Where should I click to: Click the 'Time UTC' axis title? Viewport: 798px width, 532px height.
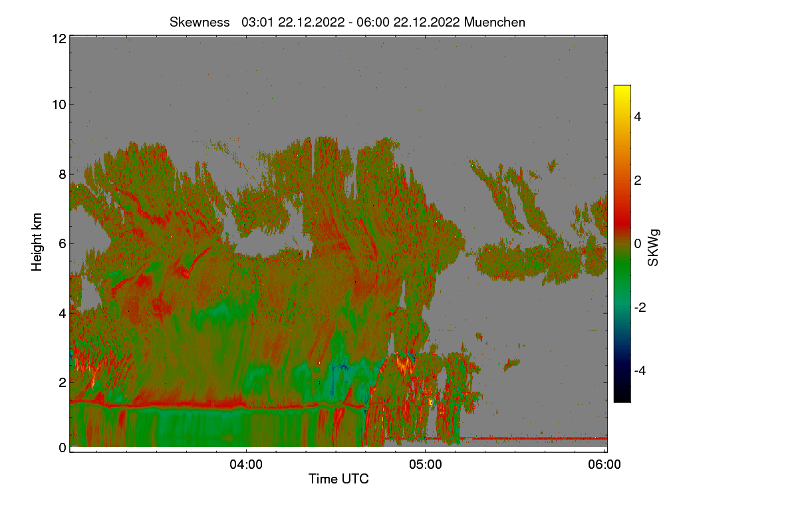[338, 479]
